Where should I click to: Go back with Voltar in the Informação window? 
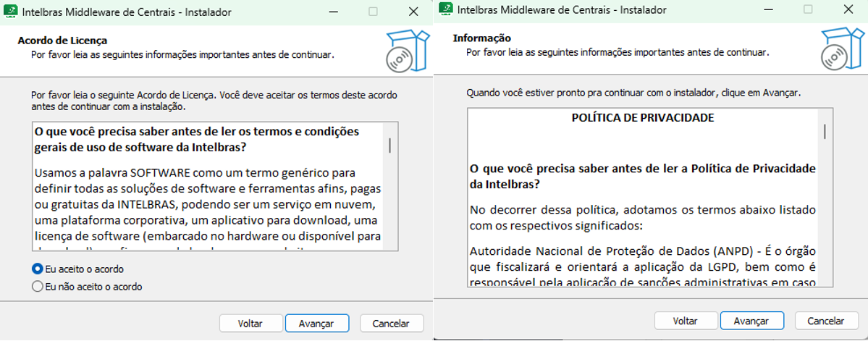(x=685, y=321)
